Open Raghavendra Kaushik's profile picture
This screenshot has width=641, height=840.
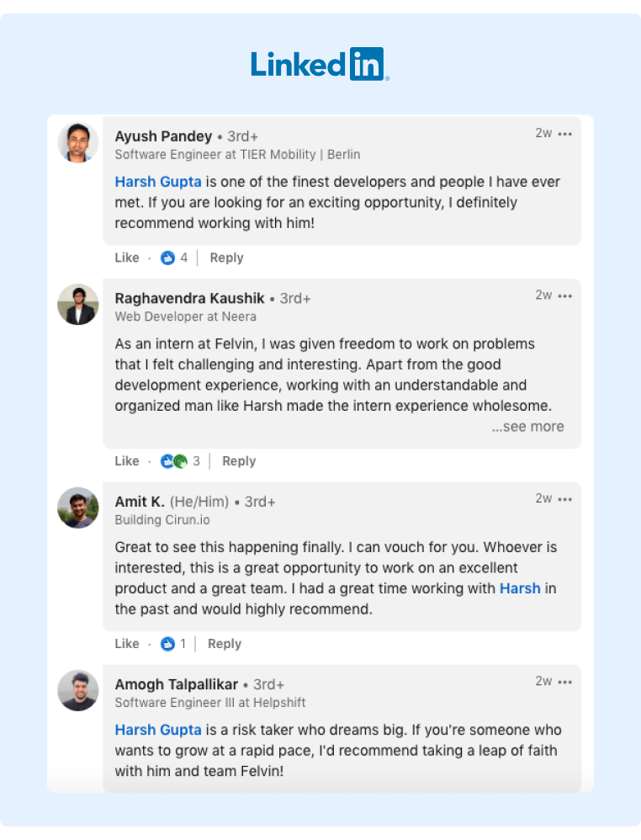[x=78, y=305]
